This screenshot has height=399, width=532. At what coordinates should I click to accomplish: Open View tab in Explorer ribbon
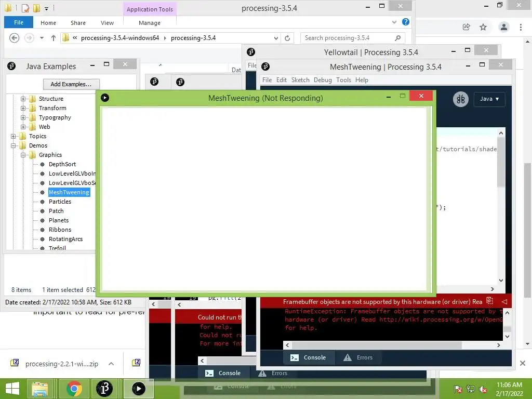107,23
